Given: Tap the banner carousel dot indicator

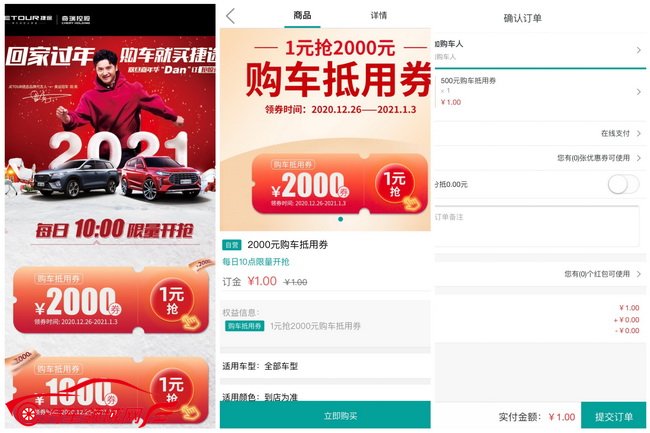Looking at the screenshot, I should point(340,219).
